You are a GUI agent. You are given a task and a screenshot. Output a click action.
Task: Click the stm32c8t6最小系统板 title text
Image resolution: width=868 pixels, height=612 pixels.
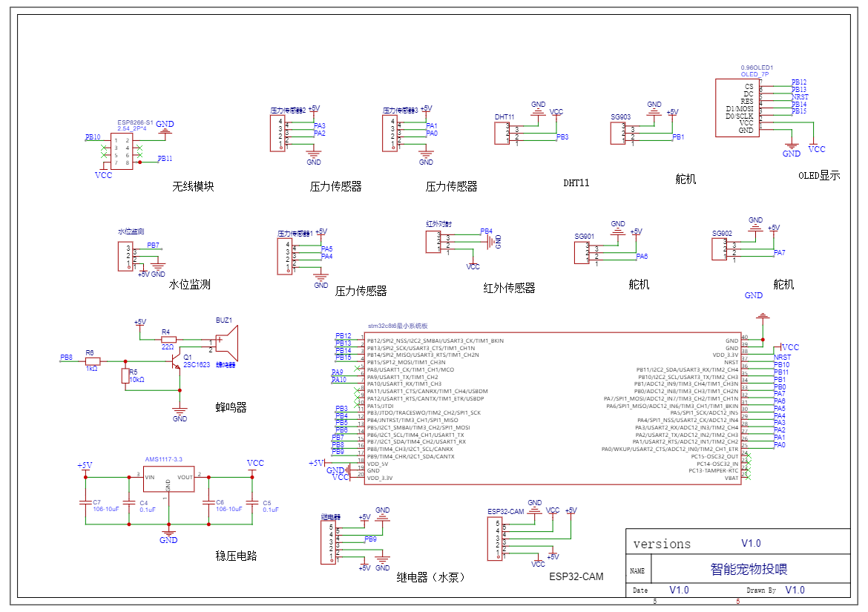tap(398, 326)
